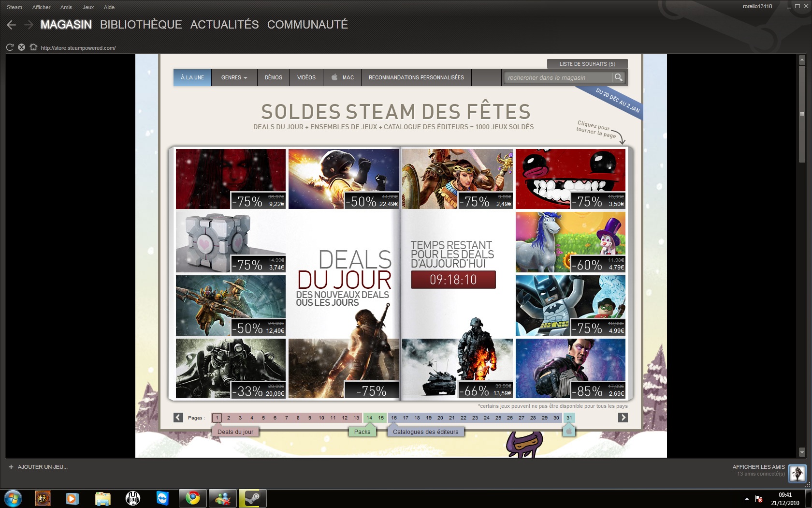This screenshot has width=812, height=508.
Task: Switch to the ACTUALITÉS section
Action: (224, 25)
